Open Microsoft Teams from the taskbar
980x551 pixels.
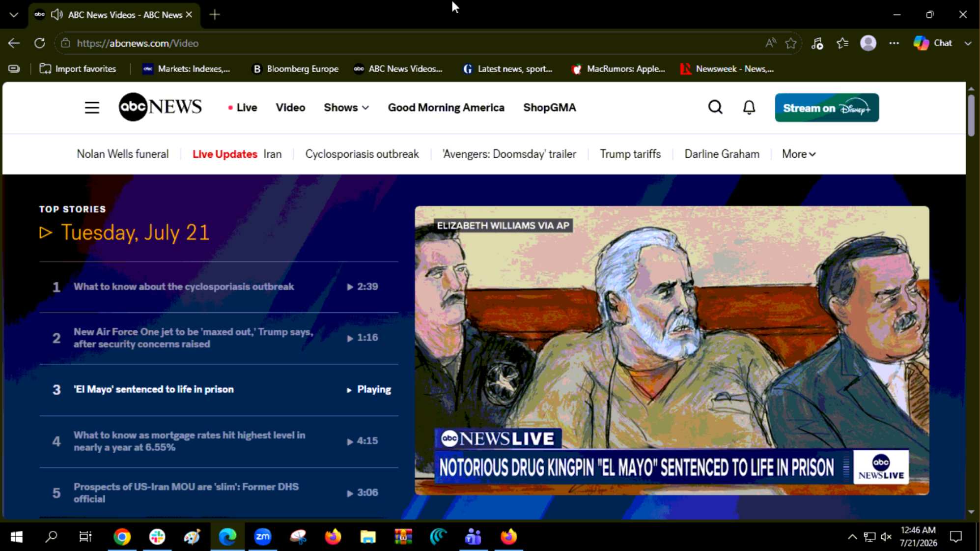pyautogui.click(x=473, y=537)
